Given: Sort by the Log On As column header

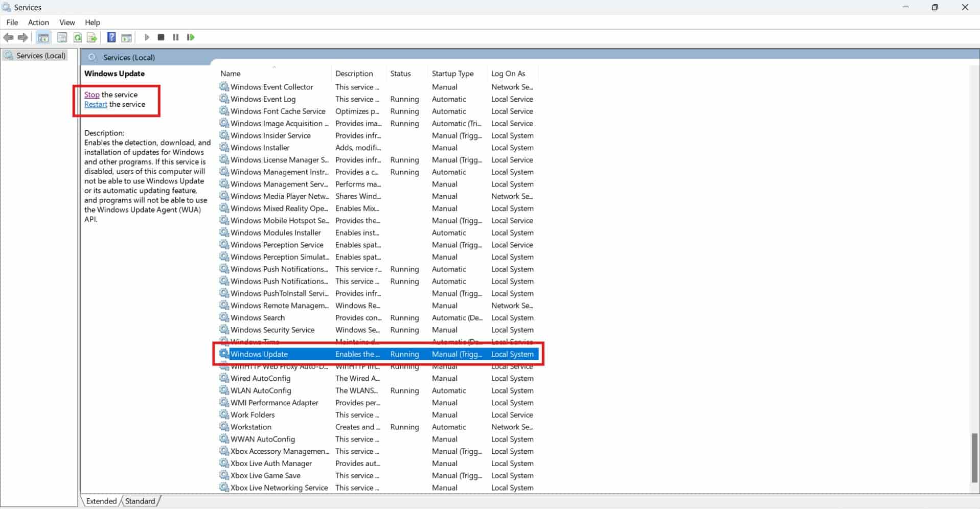Looking at the screenshot, I should point(512,74).
